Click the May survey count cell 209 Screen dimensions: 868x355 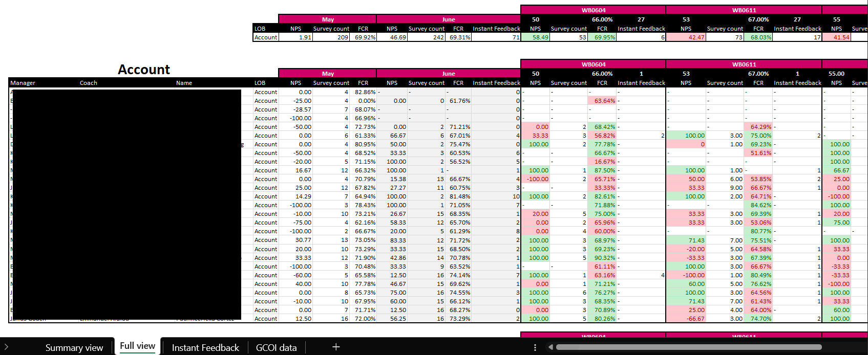[x=331, y=37]
